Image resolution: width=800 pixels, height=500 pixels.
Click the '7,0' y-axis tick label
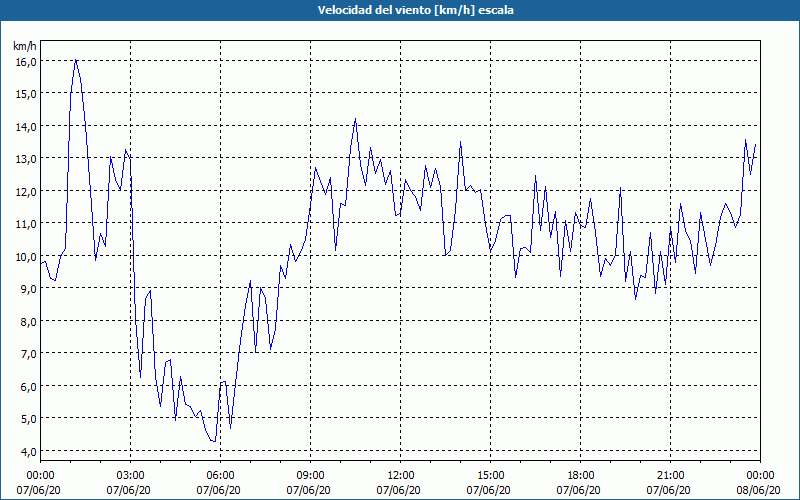pyautogui.click(x=28, y=354)
